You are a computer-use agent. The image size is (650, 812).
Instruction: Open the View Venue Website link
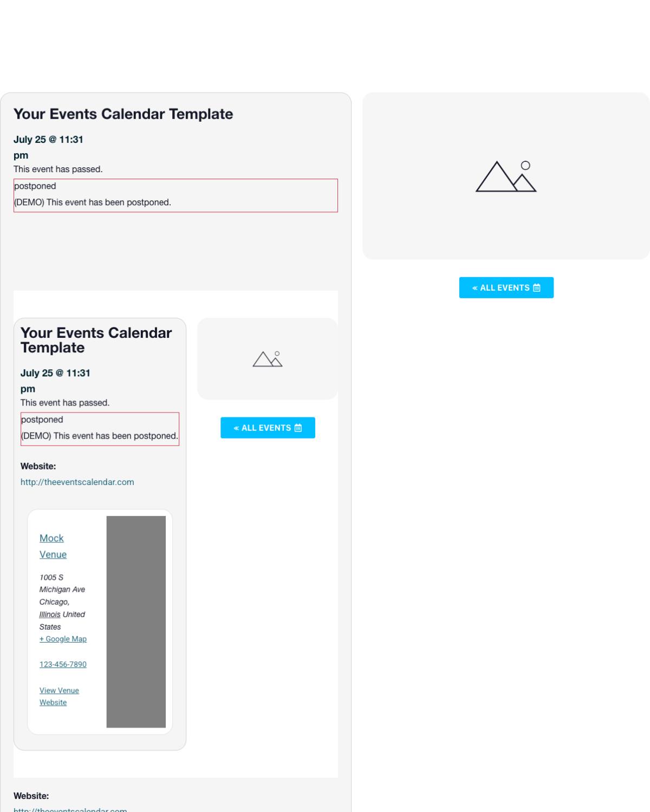tap(59, 696)
